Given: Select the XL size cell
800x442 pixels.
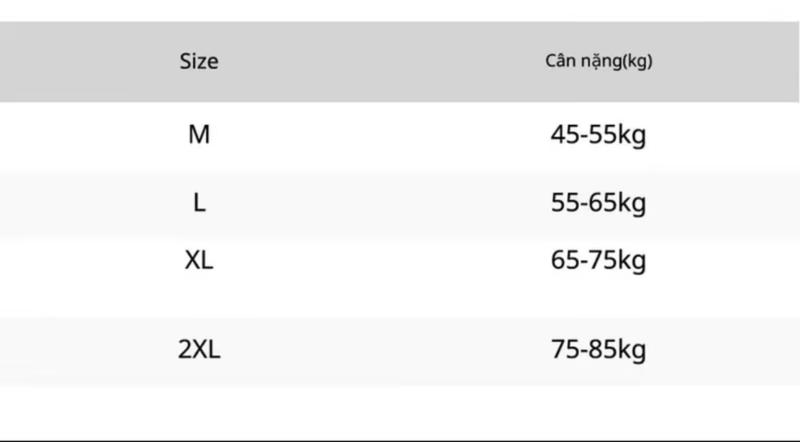Looking at the screenshot, I should 199,261.
